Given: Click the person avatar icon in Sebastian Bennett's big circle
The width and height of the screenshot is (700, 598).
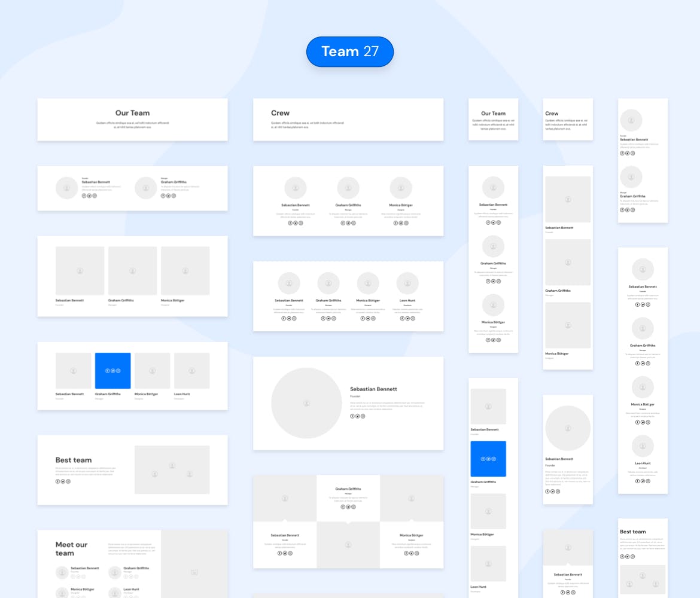Looking at the screenshot, I should pyautogui.click(x=307, y=404).
